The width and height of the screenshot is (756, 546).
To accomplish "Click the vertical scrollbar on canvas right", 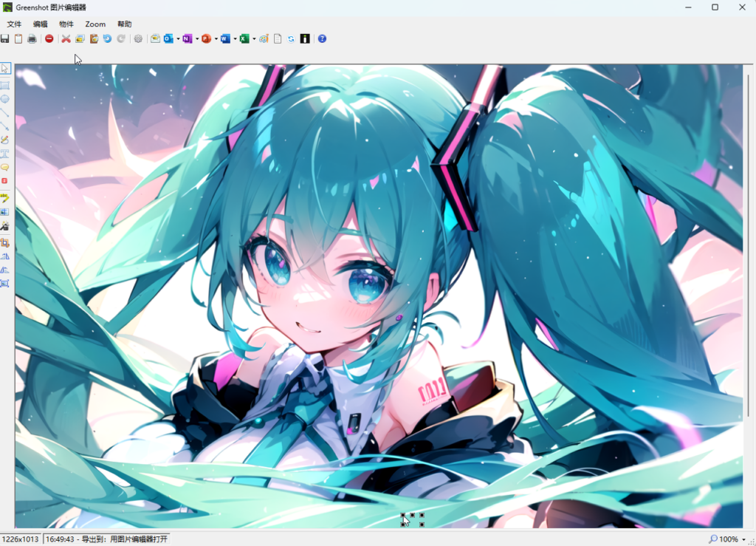I will 749,241.
